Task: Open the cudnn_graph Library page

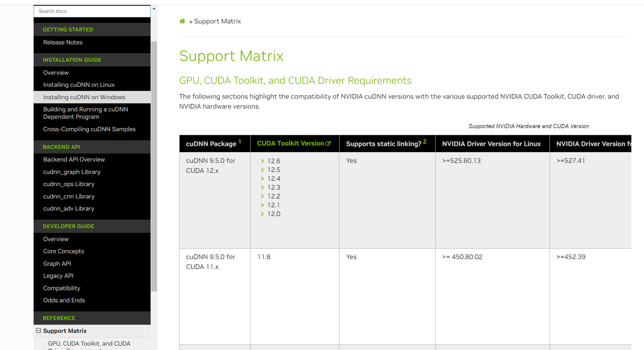Action: 72,172
